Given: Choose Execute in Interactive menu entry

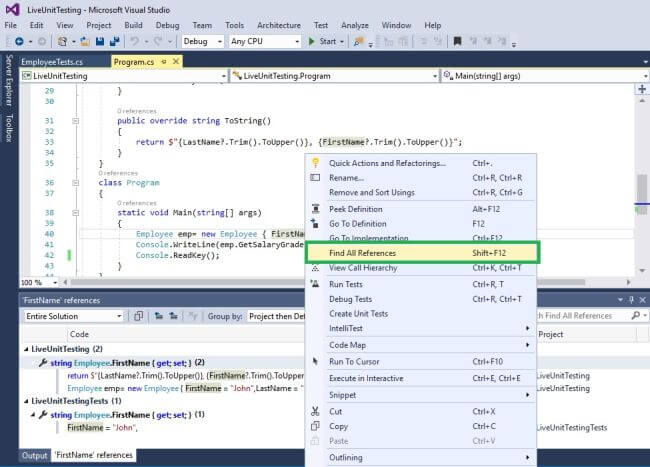Looking at the screenshot, I should [421, 378].
